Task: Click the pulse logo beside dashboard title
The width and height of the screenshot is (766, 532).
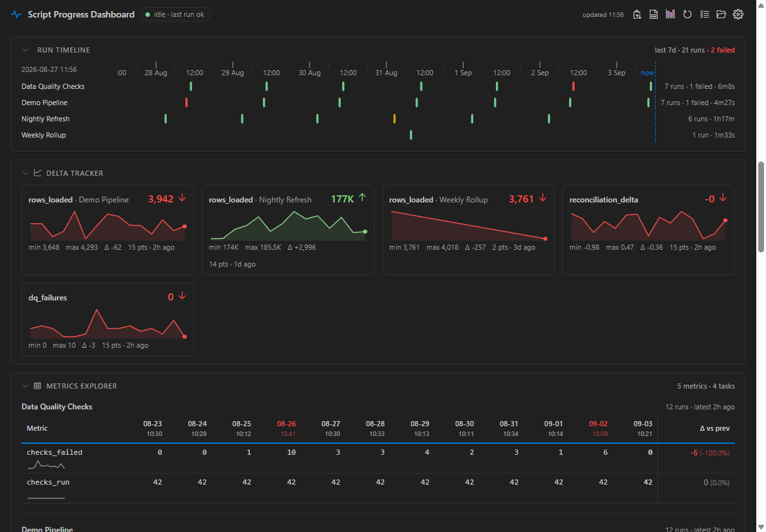Action: 17,15
